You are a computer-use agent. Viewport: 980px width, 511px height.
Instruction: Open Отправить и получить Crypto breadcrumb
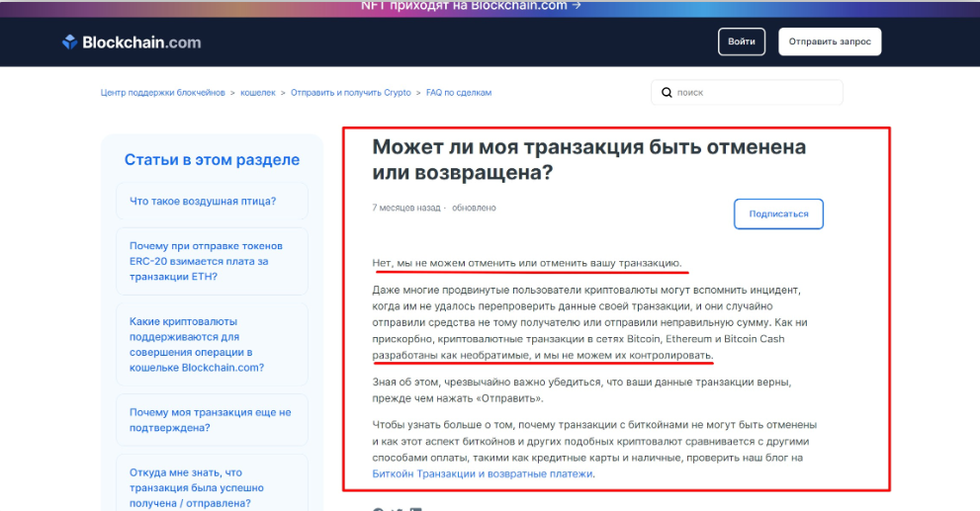(x=351, y=93)
